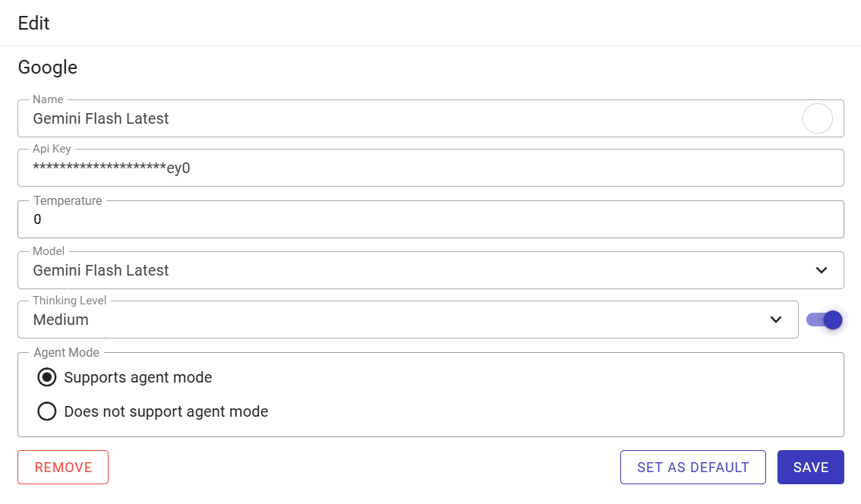The width and height of the screenshot is (861, 504).
Task: Focus the Api Key field ending in ey0
Action: tap(430, 168)
